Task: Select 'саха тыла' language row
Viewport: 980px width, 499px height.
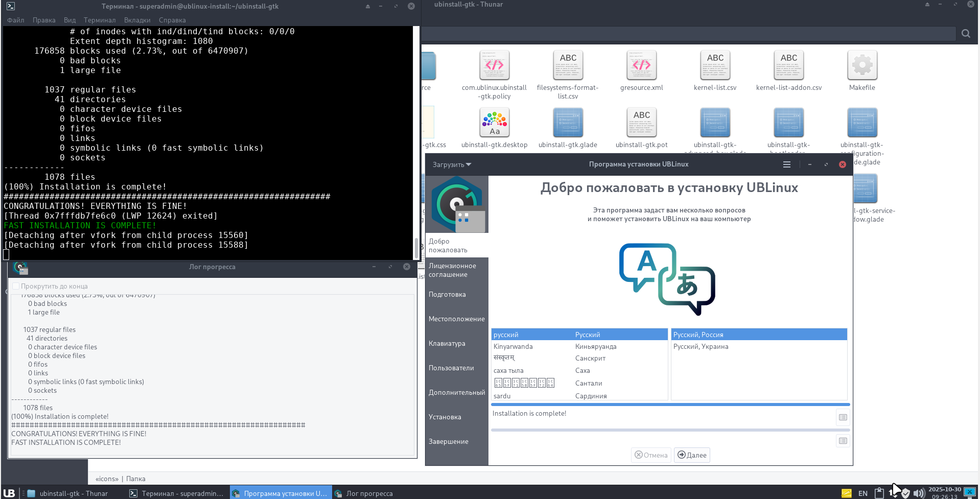Action: pos(579,371)
